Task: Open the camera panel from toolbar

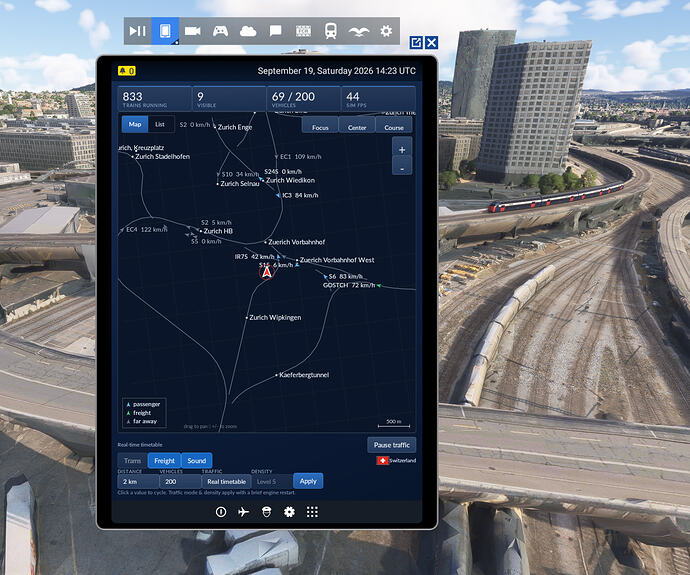Action: (x=192, y=31)
